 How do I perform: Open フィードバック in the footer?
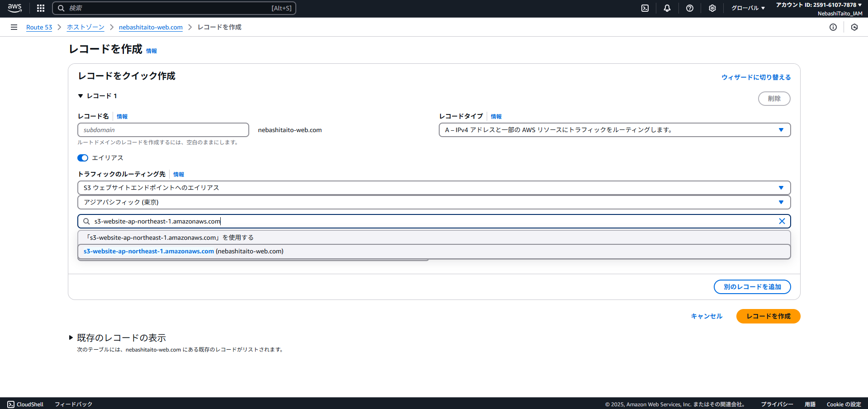click(x=74, y=404)
